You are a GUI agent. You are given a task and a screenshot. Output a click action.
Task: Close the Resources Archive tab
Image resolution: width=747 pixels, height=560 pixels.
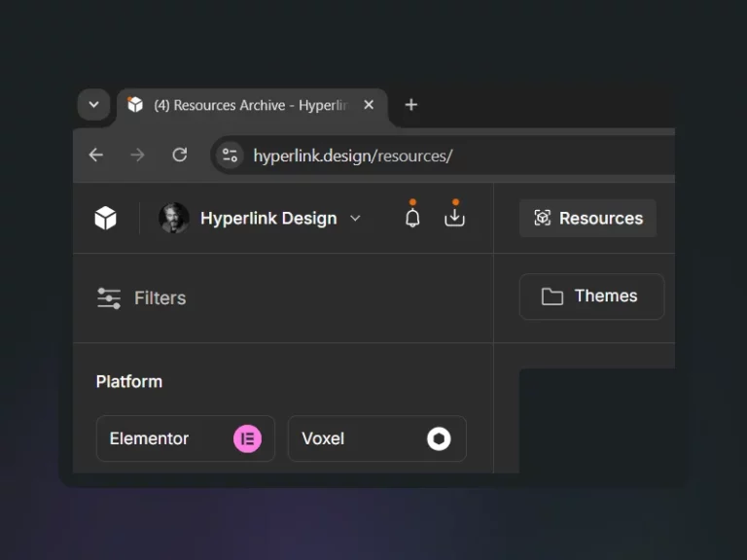[x=369, y=105]
